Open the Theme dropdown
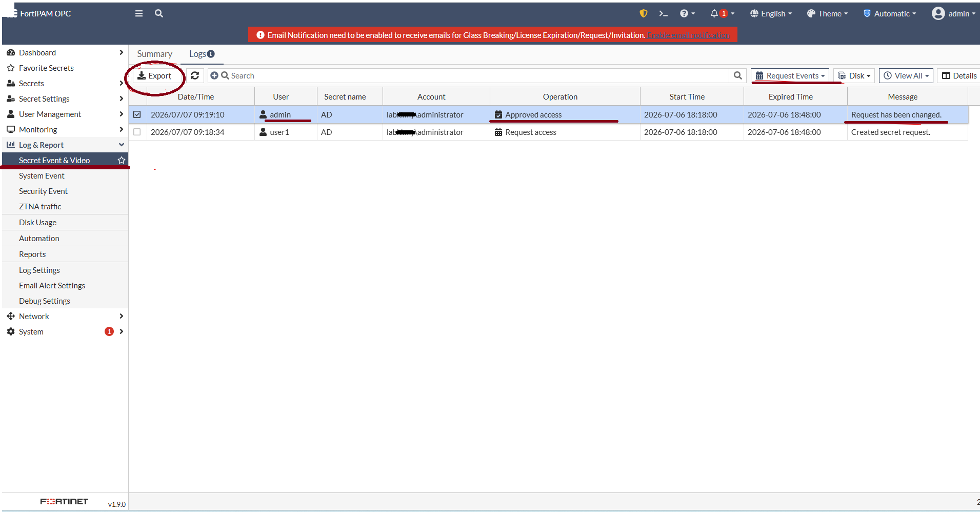Screen dimensions: 980x512 827,13
